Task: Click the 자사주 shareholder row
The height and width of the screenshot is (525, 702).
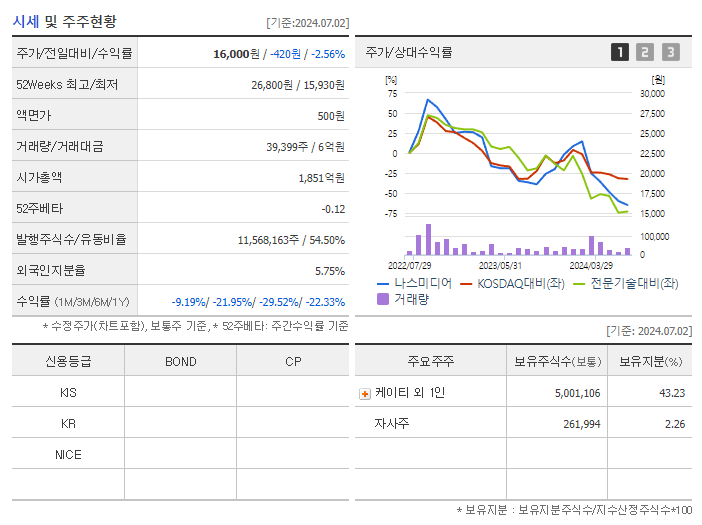Action: (523, 423)
